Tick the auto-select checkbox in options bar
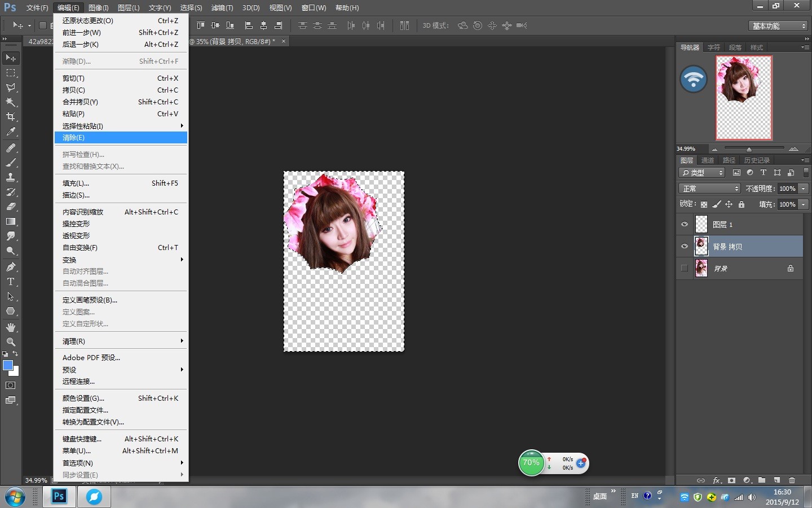This screenshot has width=812, height=508. (42, 25)
